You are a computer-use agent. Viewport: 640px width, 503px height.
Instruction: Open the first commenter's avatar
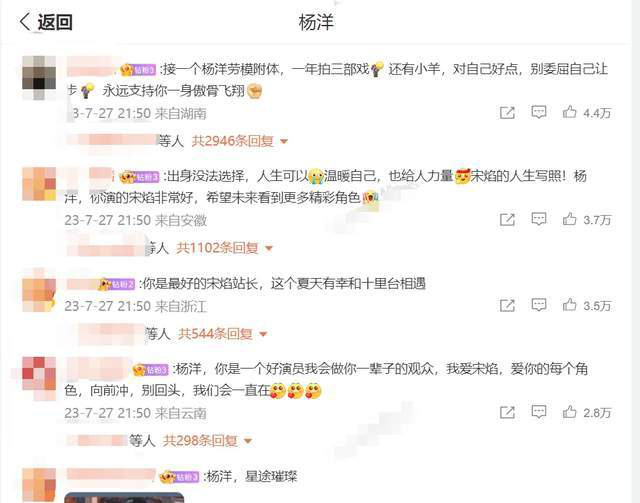[39, 78]
